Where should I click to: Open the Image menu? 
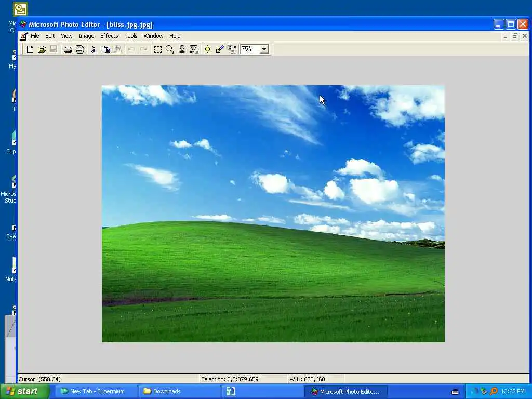[86, 36]
